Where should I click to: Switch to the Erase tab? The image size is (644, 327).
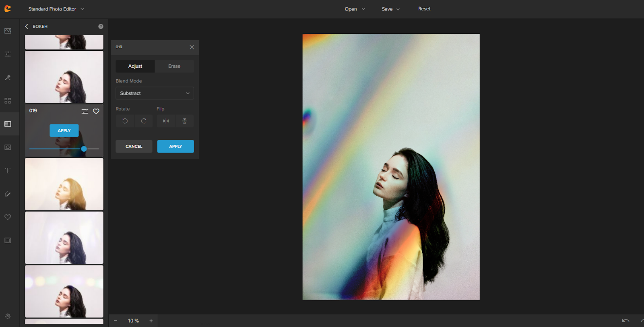pos(174,66)
